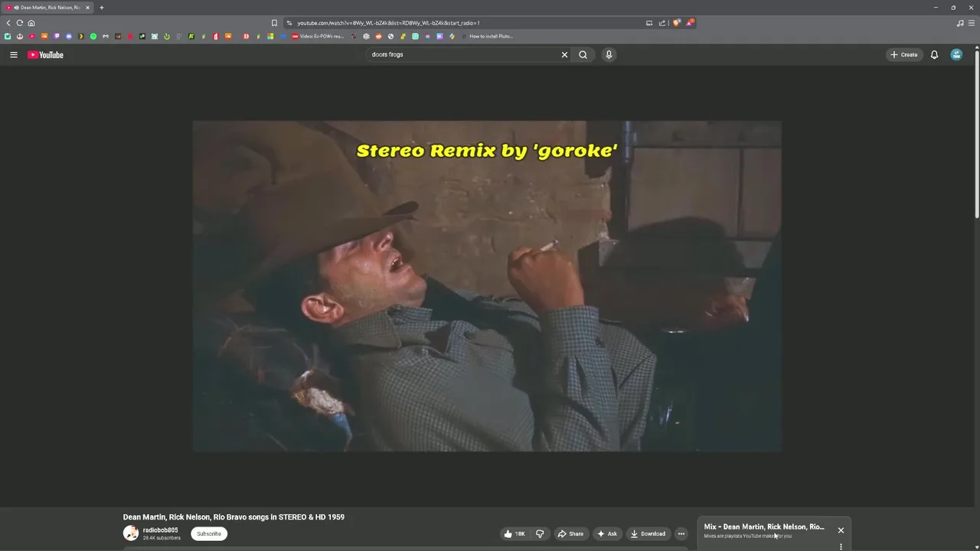Share this video
The image size is (980, 551).
570,533
